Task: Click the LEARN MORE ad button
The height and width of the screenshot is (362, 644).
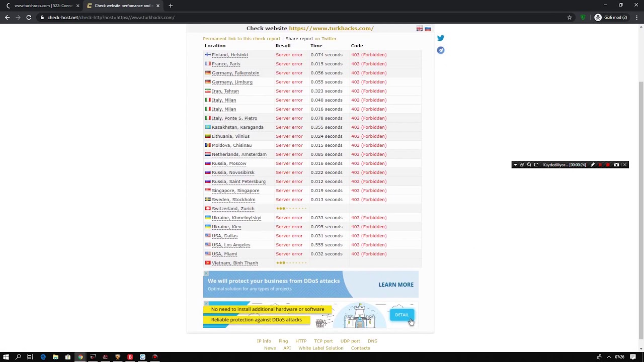Action: 396,285
